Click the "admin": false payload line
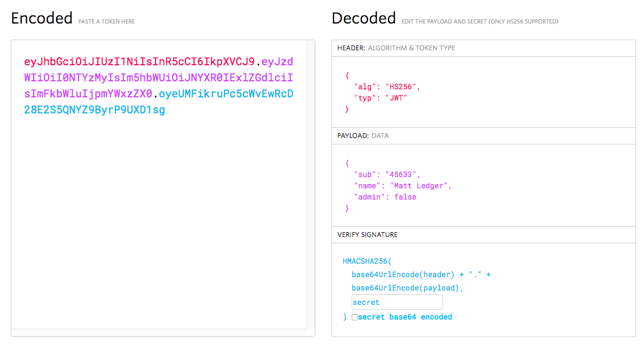The image size is (644, 344). click(385, 197)
